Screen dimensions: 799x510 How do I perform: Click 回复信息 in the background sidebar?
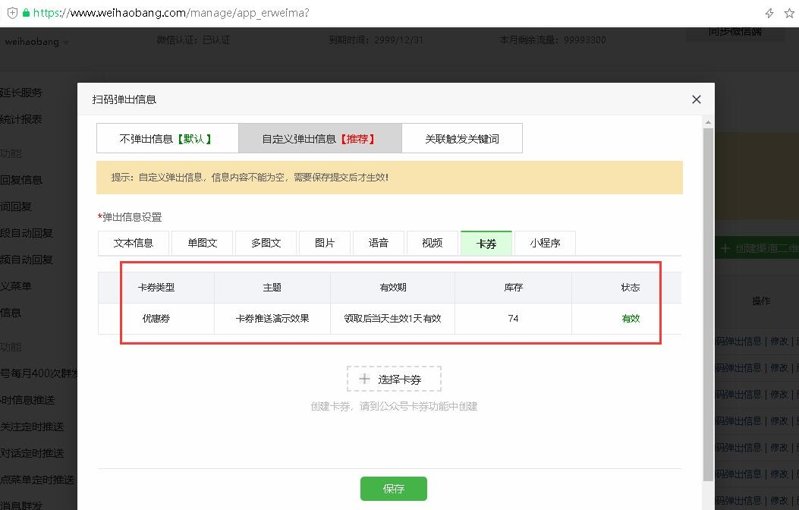[21, 180]
